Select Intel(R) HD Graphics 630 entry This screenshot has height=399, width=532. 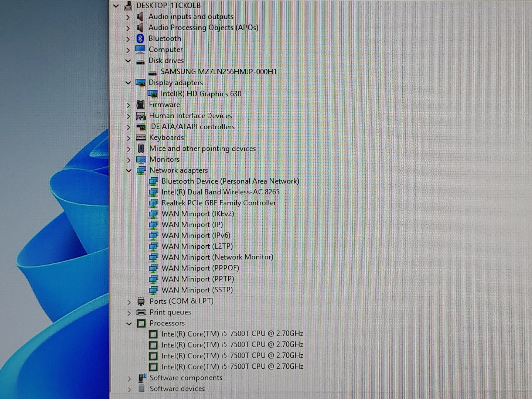[201, 94]
